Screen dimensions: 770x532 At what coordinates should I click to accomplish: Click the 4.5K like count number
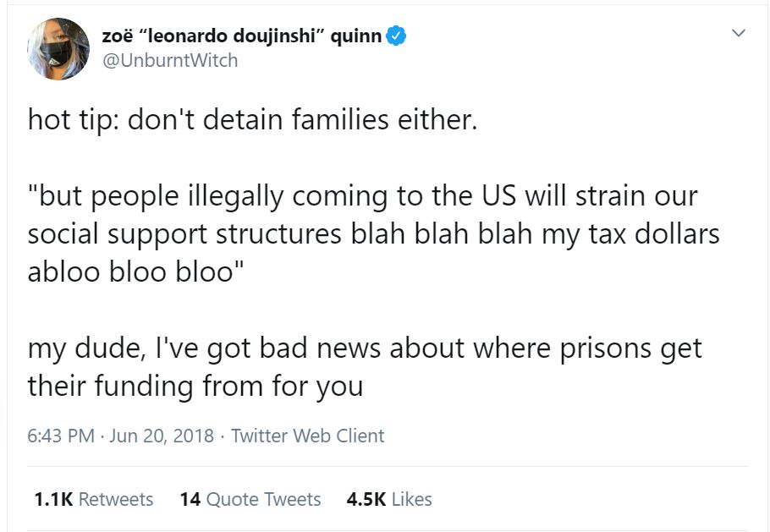pos(366,500)
